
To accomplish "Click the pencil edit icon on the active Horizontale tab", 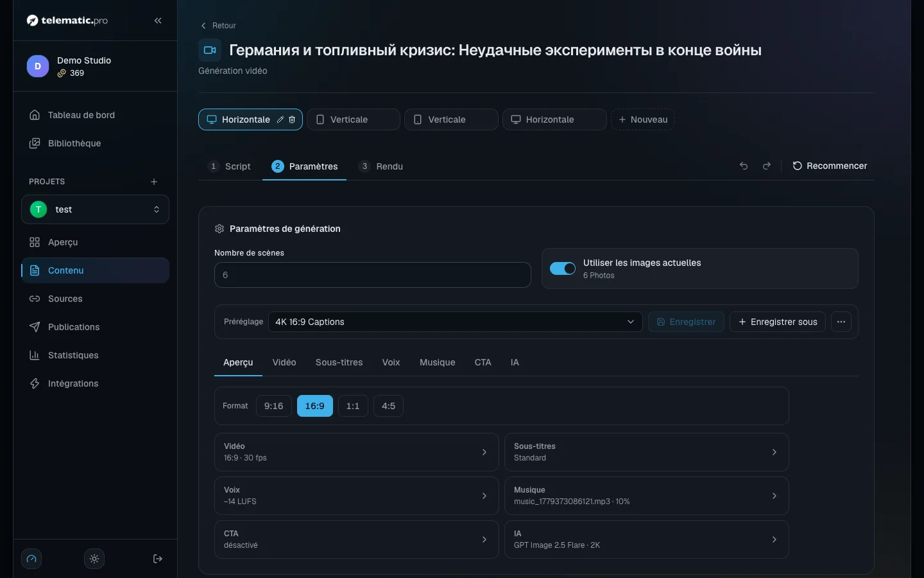I will pos(280,119).
